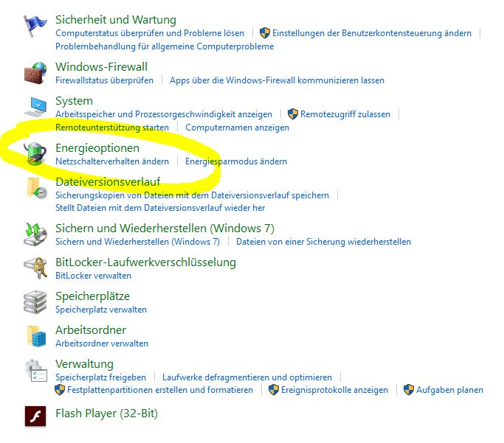Click Netzschalterverhalten ändern
The image size is (504, 443).
coord(112,161)
